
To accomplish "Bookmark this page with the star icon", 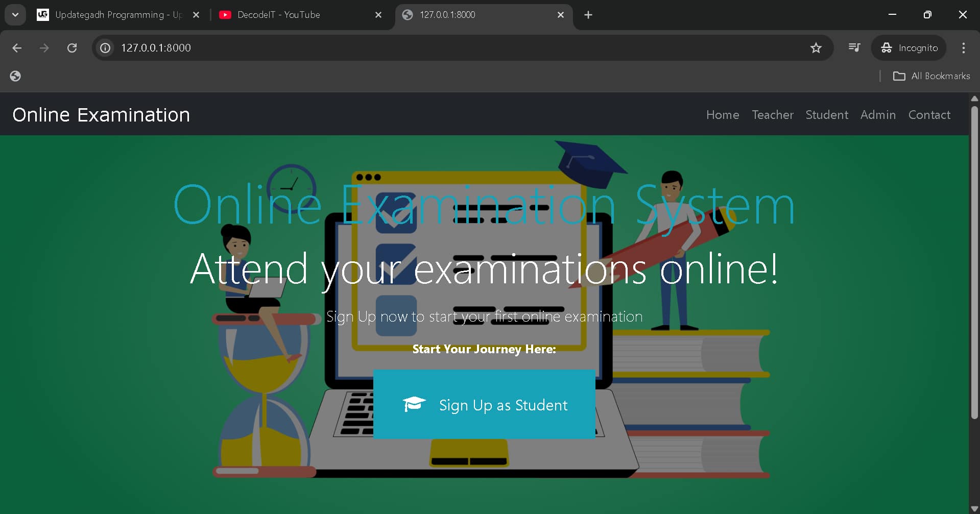I will tap(816, 47).
